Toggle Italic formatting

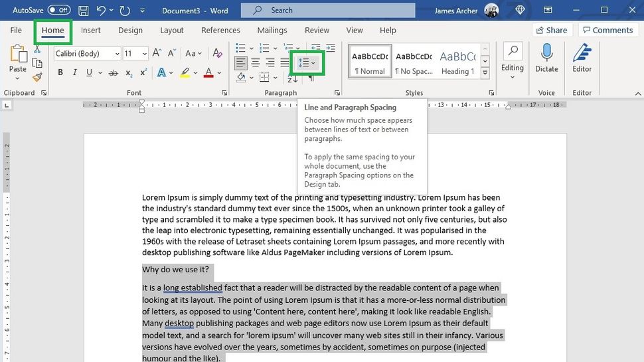[x=75, y=72]
